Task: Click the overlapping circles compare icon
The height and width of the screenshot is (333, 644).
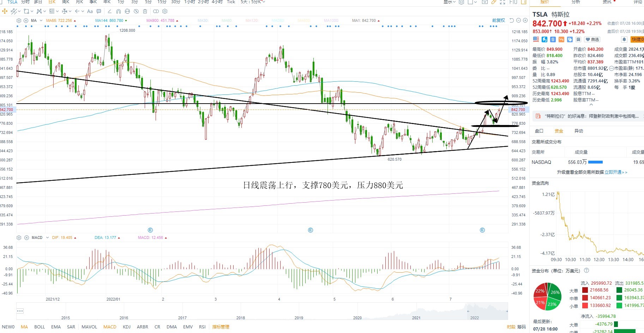Action: tap(156, 11)
